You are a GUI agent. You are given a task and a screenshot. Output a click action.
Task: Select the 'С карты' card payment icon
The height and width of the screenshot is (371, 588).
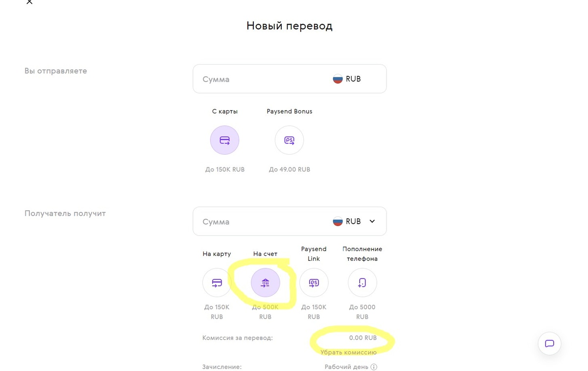click(224, 140)
